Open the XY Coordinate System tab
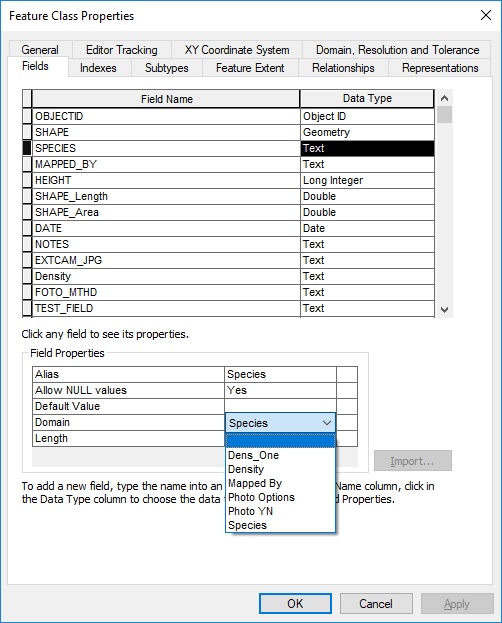This screenshot has width=502, height=623. click(237, 50)
